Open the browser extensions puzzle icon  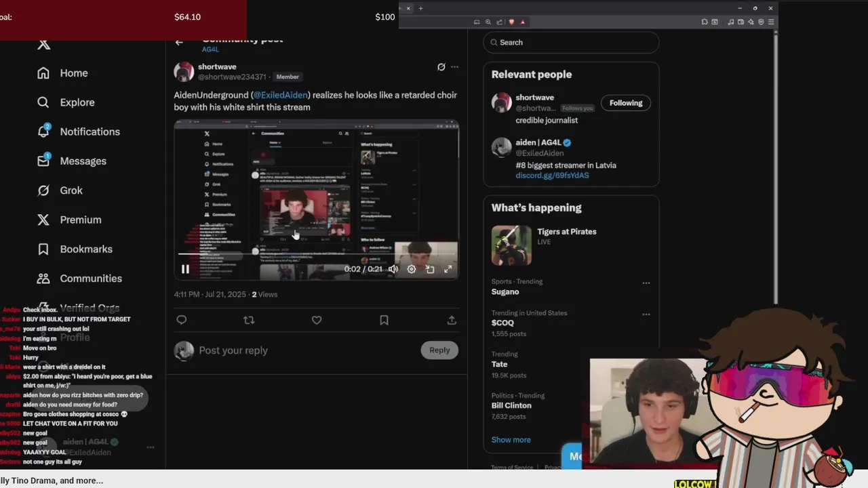pyautogui.click(x=705, y=22)
